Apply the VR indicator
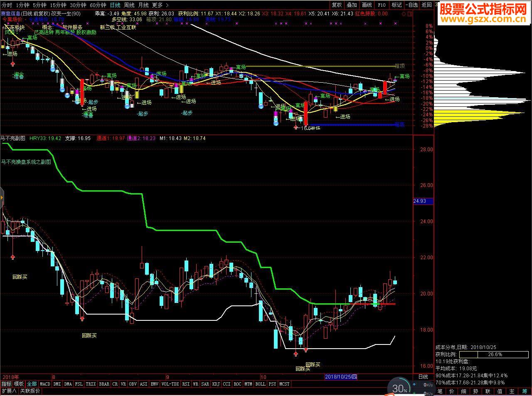The width and height of the screenshot is (532, 396). pos(123,384)
